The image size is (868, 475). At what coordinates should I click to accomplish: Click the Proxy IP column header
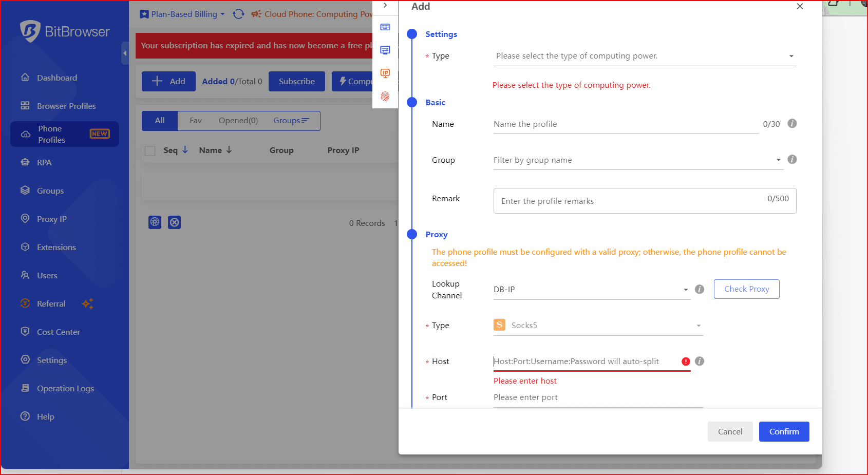pos(343,150)
